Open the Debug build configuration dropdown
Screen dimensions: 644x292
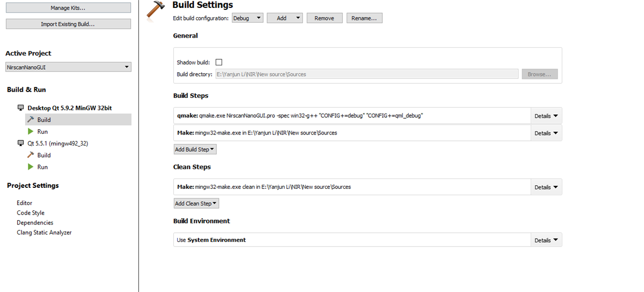pos(248,18)
